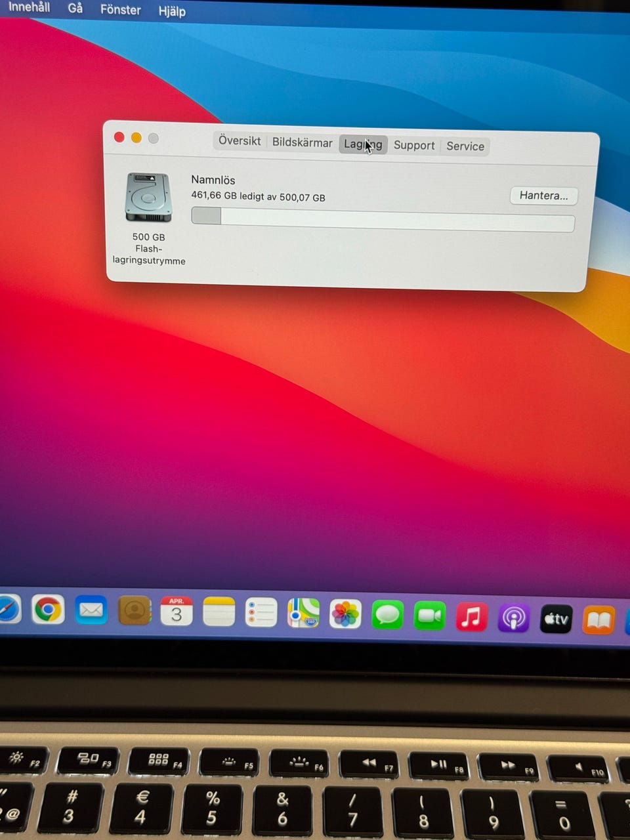Open the Service tab
The width and height of the screenshot is (630, 840).
[x=465, y=146]
